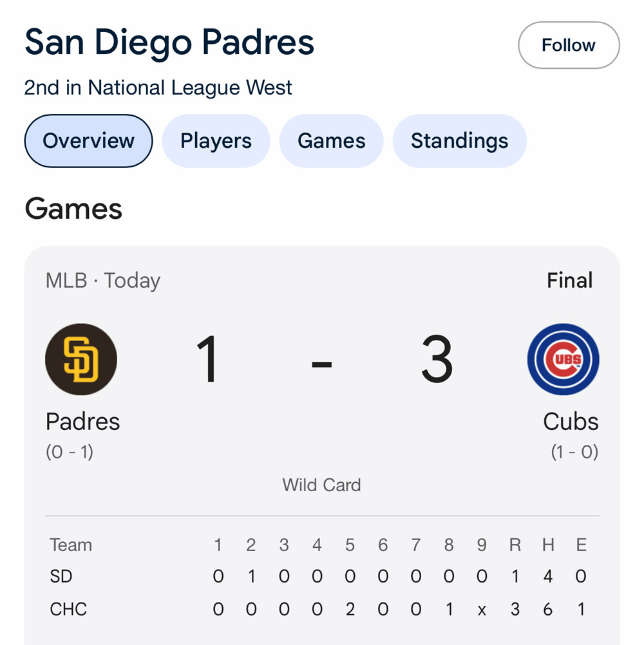644x645 pixels.
Task: Click the San Diego Padres logo icon
Action: [81, 359]
